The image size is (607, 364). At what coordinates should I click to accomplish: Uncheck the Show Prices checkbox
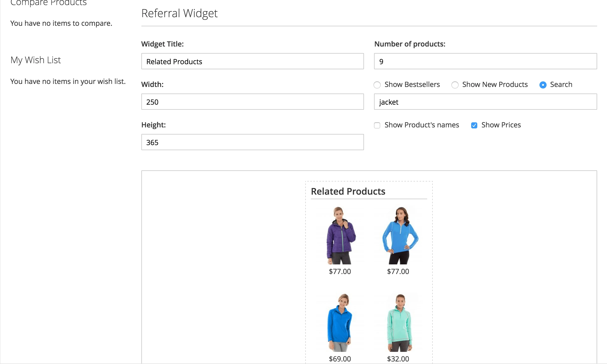pyautogui.click(x=474, y=125)
